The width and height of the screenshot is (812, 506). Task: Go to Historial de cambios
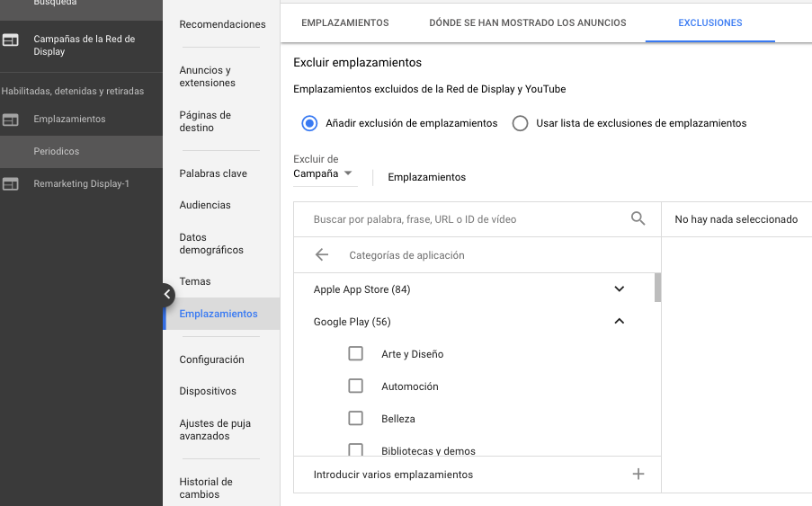tap(206, 488)
